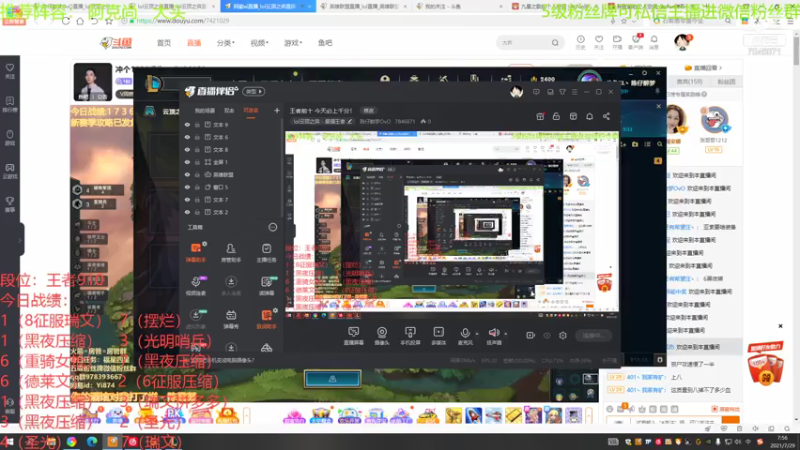Open 首页 in Douyu navigation
This screenshot has height=450, width=800.
[164, 43]
